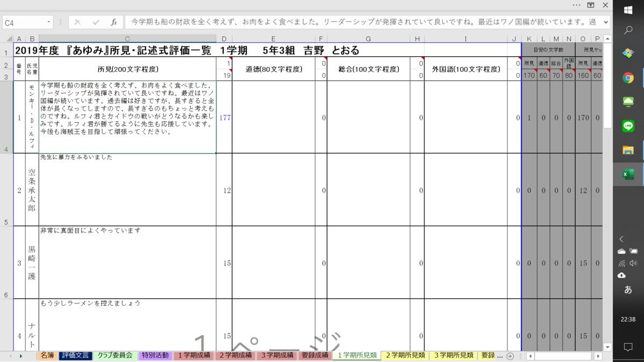Launch Google Chrome from the taskbar

click(628, 78)
